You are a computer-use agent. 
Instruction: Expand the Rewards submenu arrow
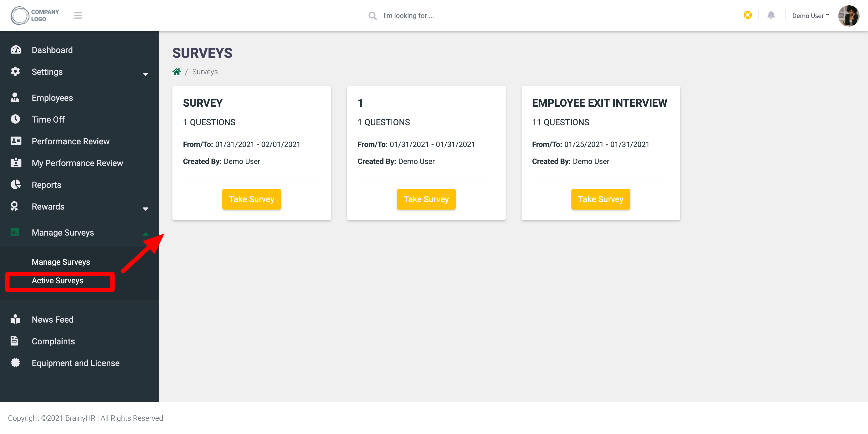click(x=146, y=209)
